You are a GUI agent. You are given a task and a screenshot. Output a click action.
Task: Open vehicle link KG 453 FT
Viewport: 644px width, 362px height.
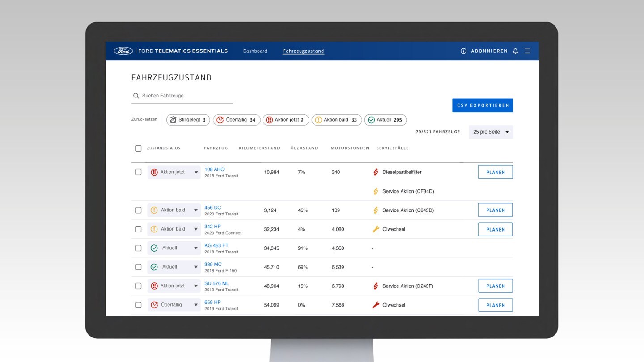pyautogui.click(x=216, y=245)
